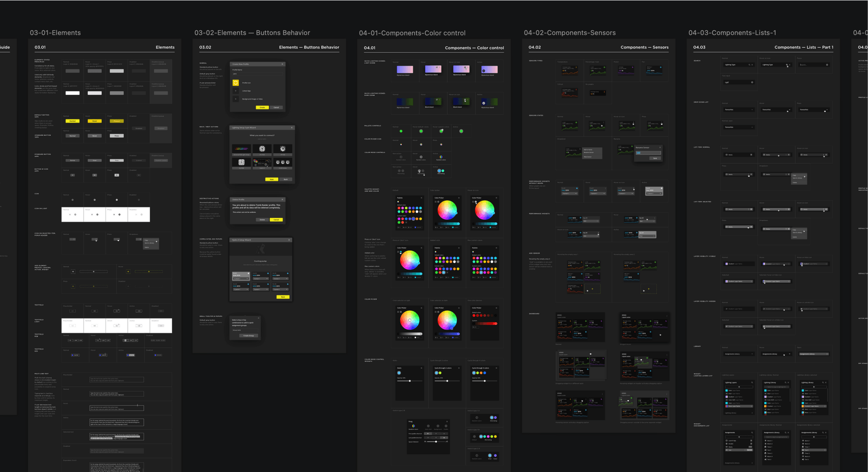Image resolution: width=868 pixels, height=472 pixels.
Task: Click search magnifier in Normal Lighting Type field
Action: click(x=749, y=65)
